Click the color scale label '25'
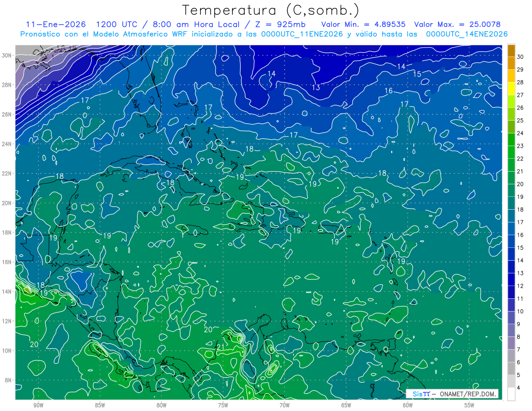The image size is (532, 411). coord(520,120)
